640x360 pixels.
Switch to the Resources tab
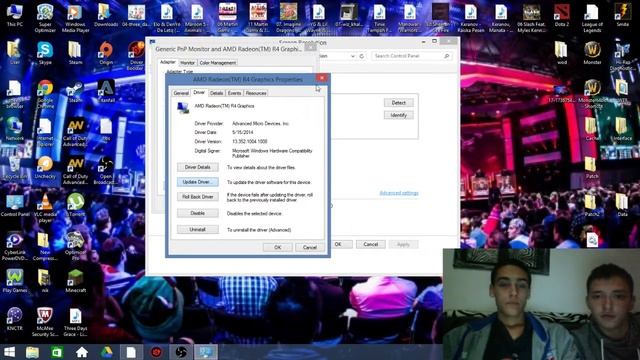pyautogui.click(x=256, y=93)
